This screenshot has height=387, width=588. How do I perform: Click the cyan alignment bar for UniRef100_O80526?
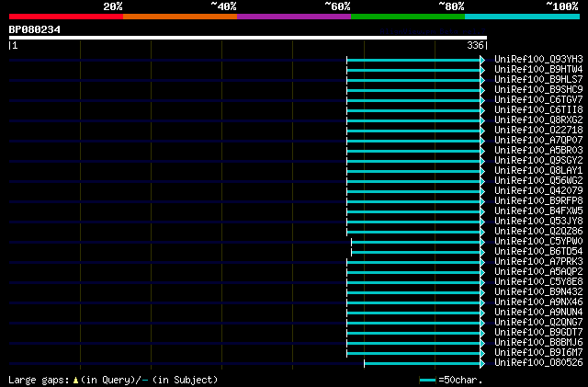click(423, 363)
